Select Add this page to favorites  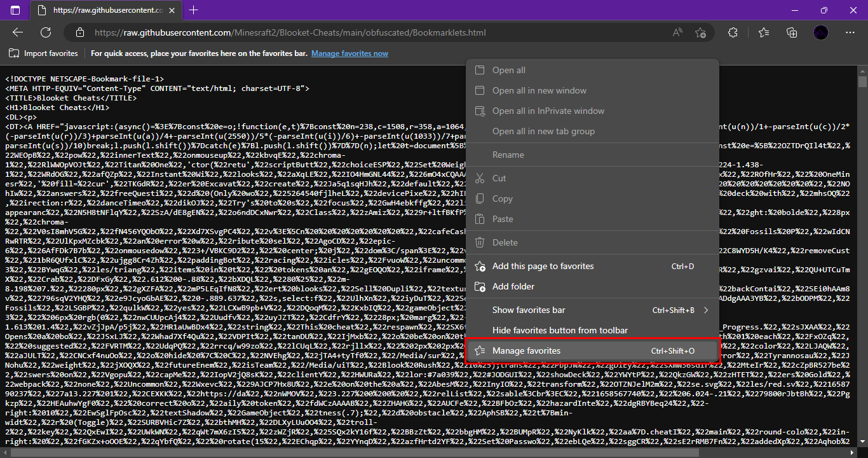[x=592, y=267]
